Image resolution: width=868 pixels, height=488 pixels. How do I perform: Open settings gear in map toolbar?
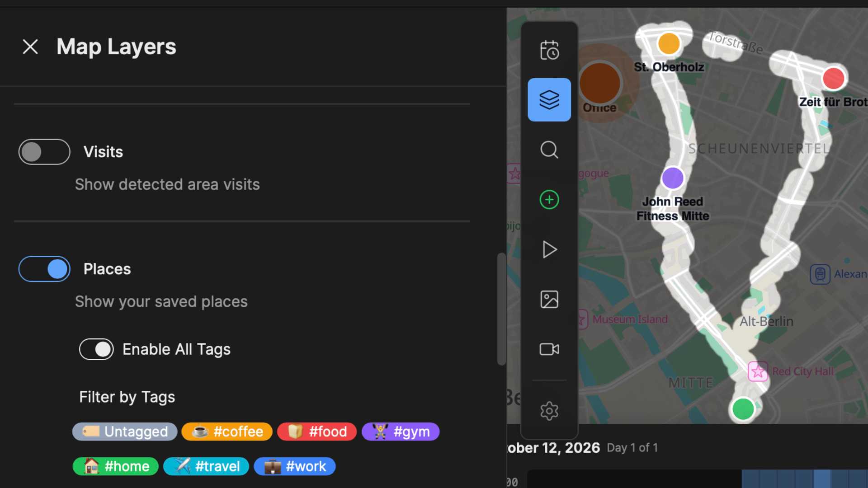tap(549, 411)
